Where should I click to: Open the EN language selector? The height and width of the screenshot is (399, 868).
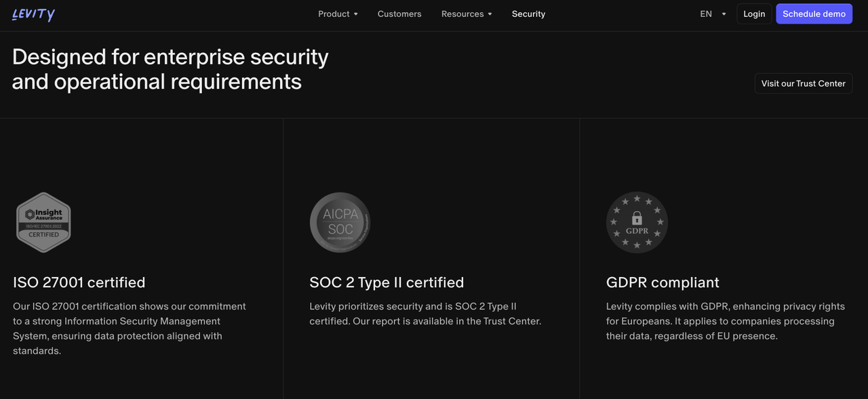713,14
